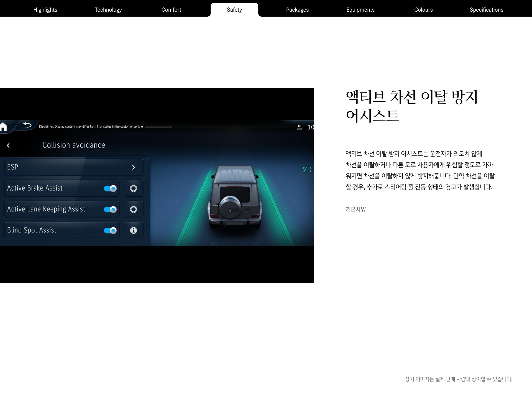This screenshot has height=399, width=532.
Task: Open the Specifications tab
Action: pos(487,10)
